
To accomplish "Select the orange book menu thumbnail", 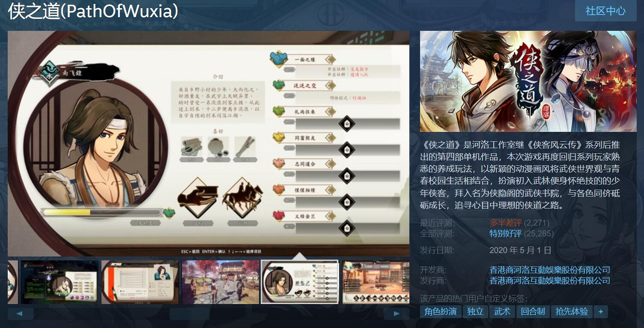I will 140,282.
